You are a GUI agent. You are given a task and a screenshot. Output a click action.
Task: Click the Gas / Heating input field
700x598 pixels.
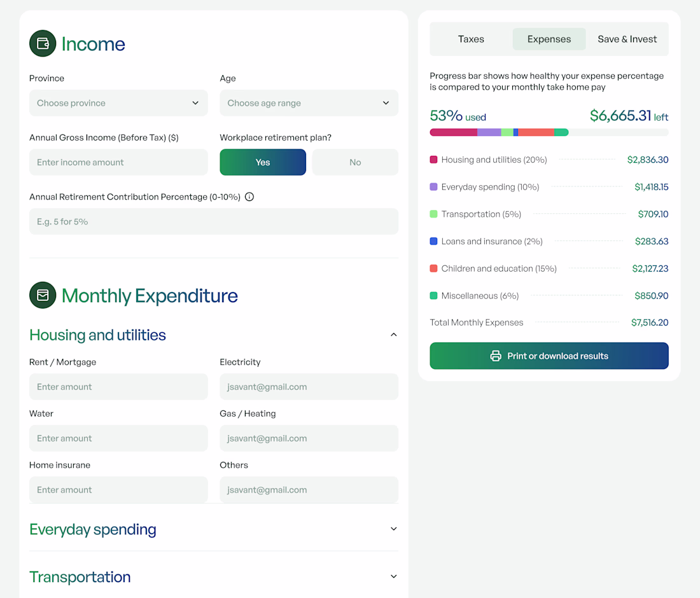click(309, 438)
